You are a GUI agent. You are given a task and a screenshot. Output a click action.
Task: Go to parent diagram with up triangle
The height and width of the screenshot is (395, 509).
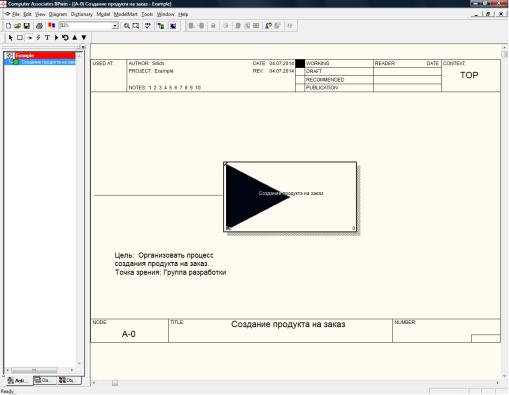[x=75, y=38]
